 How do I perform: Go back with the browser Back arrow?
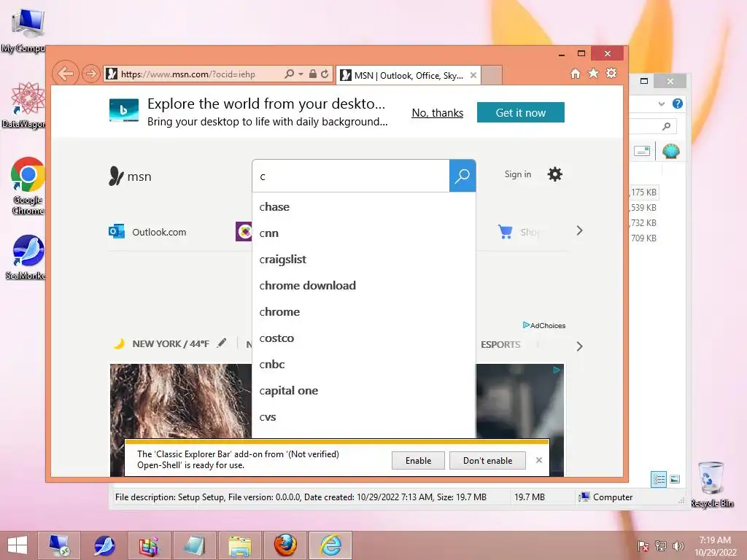65,74
